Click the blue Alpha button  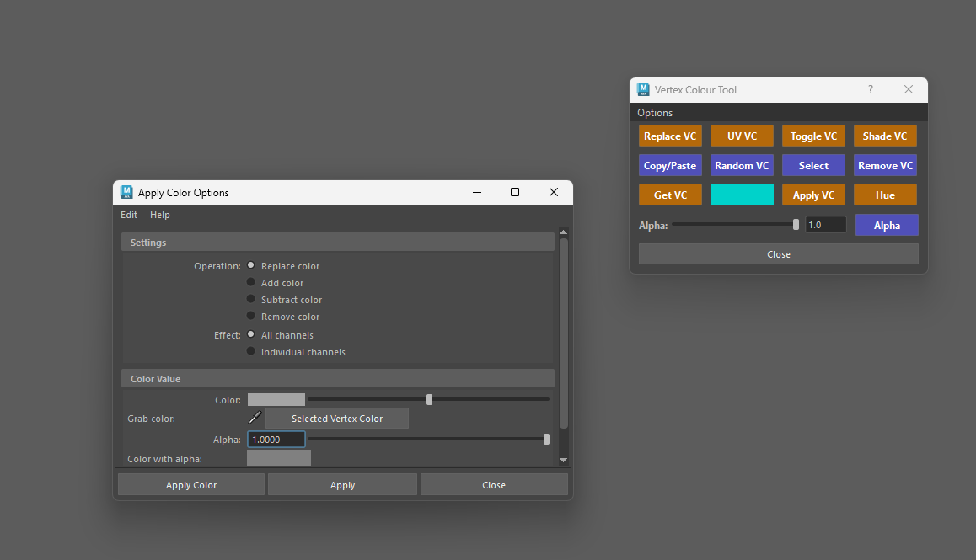tap(887, 225)
